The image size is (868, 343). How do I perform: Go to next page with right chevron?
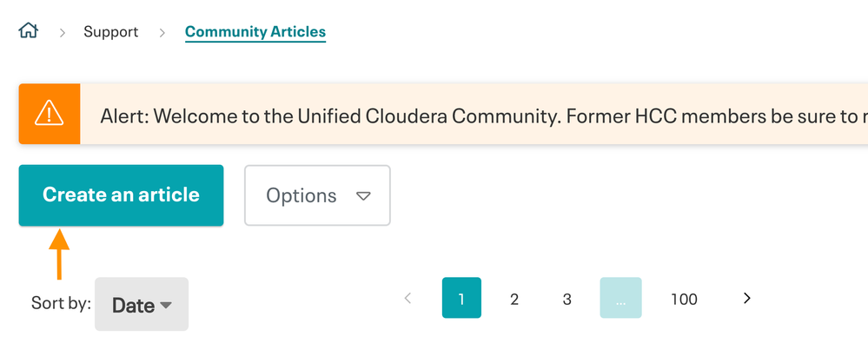coord(746,298)
